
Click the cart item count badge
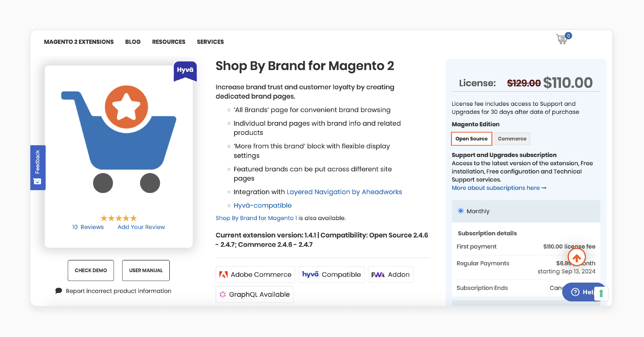click(x=568, y=36)
